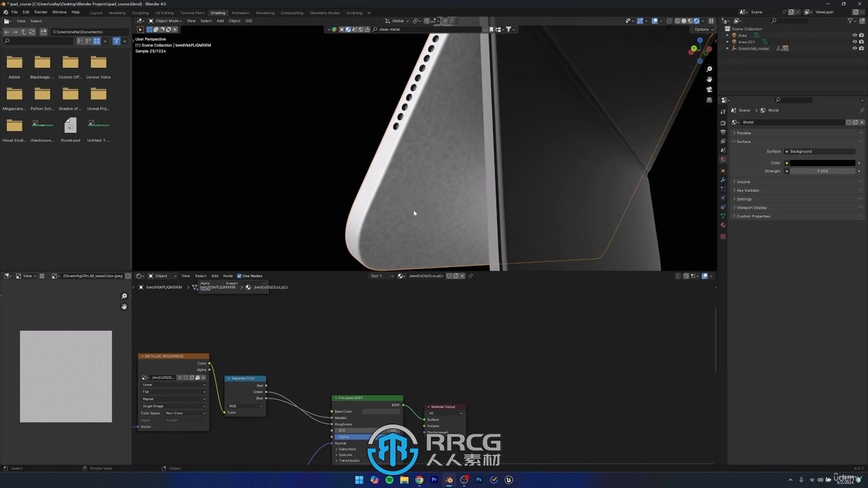Open the thumb.psd file

click(x=70, y=130)
